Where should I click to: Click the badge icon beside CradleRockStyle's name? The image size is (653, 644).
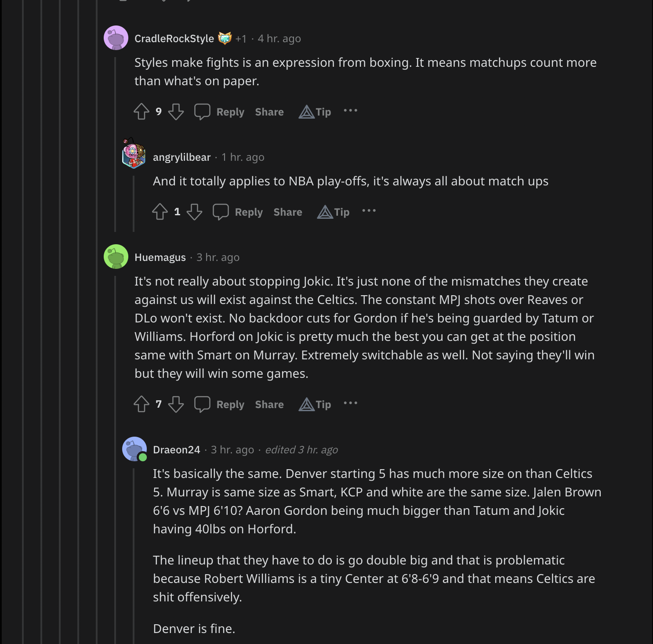tap(225, 39)
